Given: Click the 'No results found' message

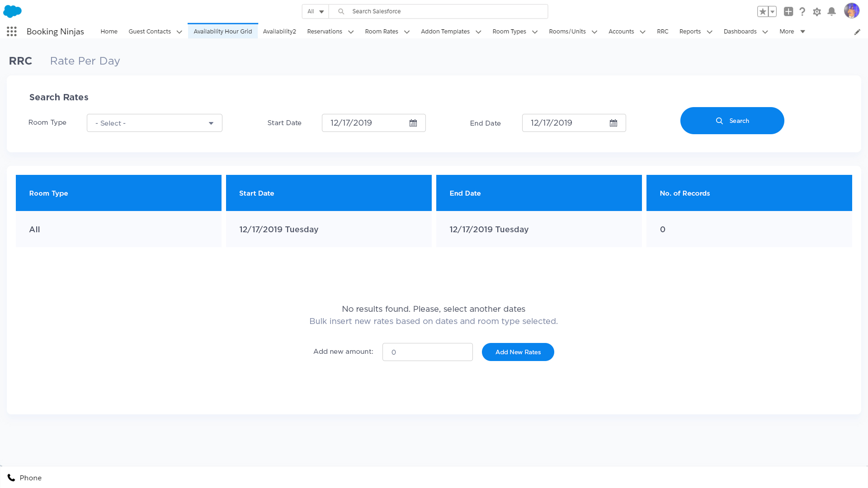Looking at the screenshot, I should tap(434, 309).
